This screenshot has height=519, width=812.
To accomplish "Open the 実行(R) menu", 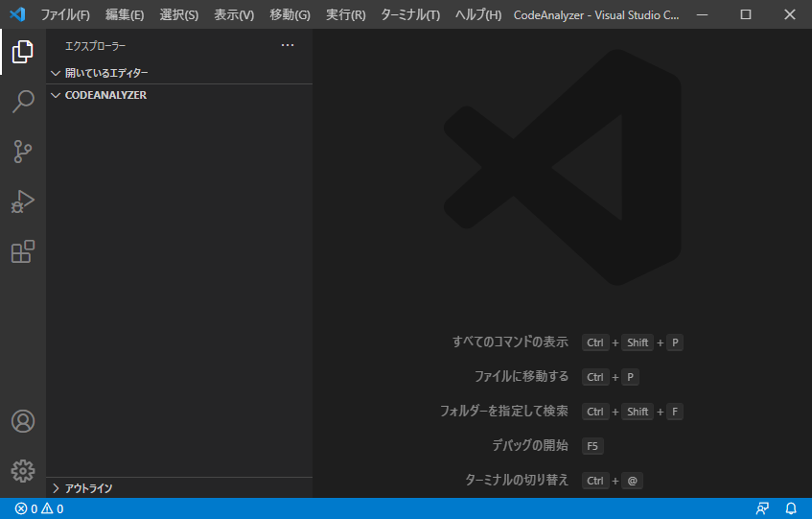I will (x=346, y=15).
